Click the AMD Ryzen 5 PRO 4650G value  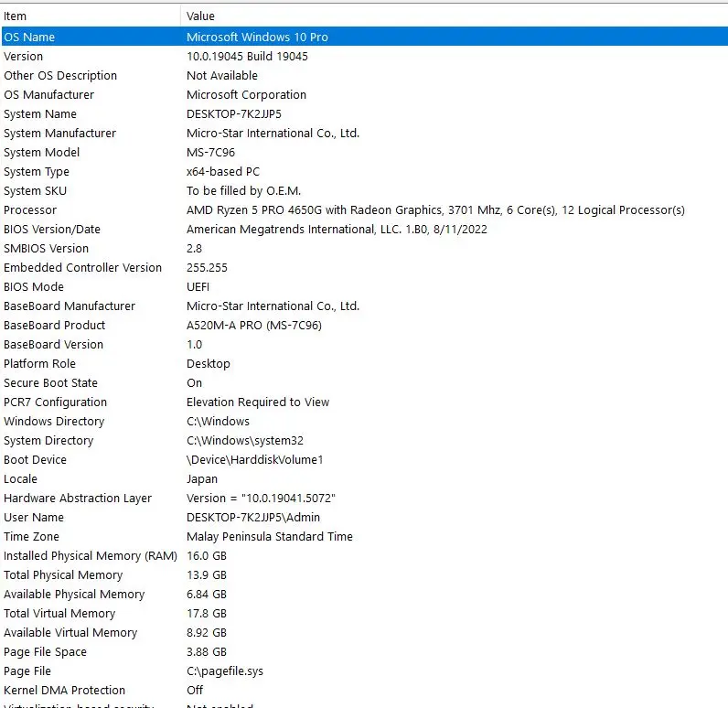pos(435,209)
